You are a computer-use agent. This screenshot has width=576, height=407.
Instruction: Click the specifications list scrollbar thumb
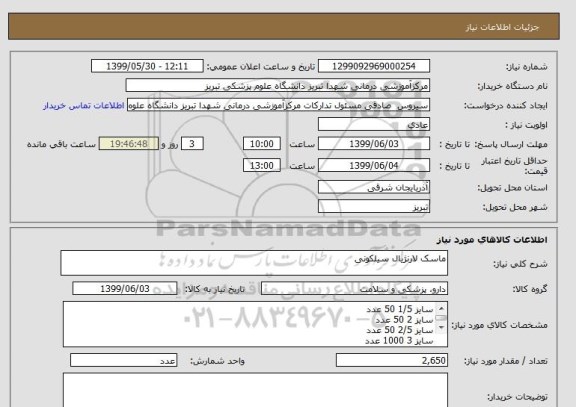tap(441, 318)
